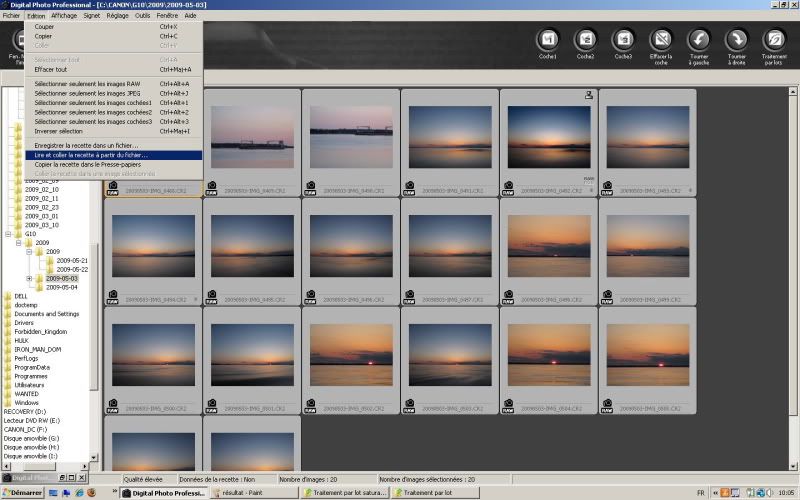Select the 2009-05-04 folder
Screen dimensions: 800x500
point(62,287)
